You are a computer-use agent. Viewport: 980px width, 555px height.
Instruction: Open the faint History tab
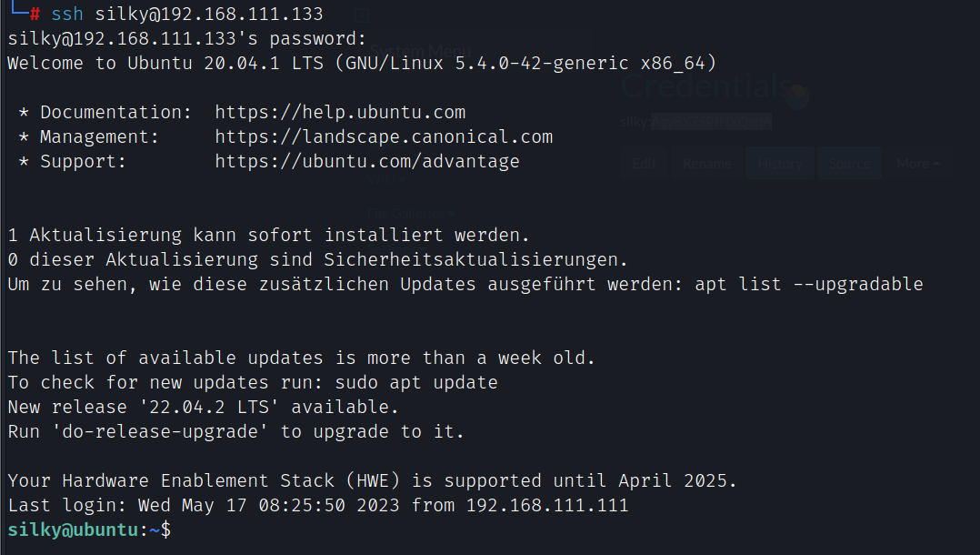coord(780,164)
